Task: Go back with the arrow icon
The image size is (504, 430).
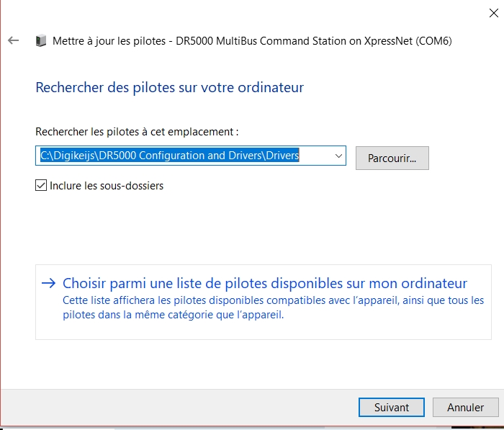Action: coord(14,40)
